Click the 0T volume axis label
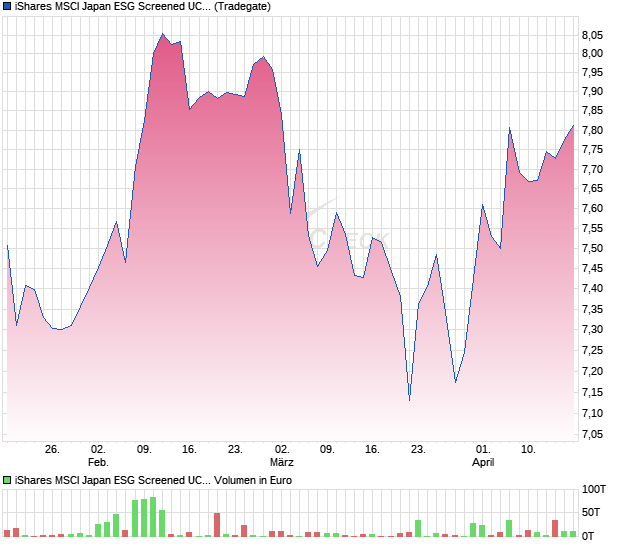This screenshot has height=546, width=620. [588, 536]
